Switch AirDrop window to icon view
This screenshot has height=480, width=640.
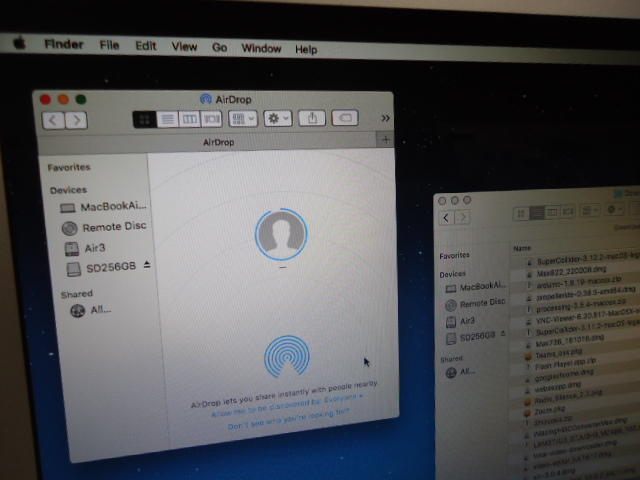[144, 119]
